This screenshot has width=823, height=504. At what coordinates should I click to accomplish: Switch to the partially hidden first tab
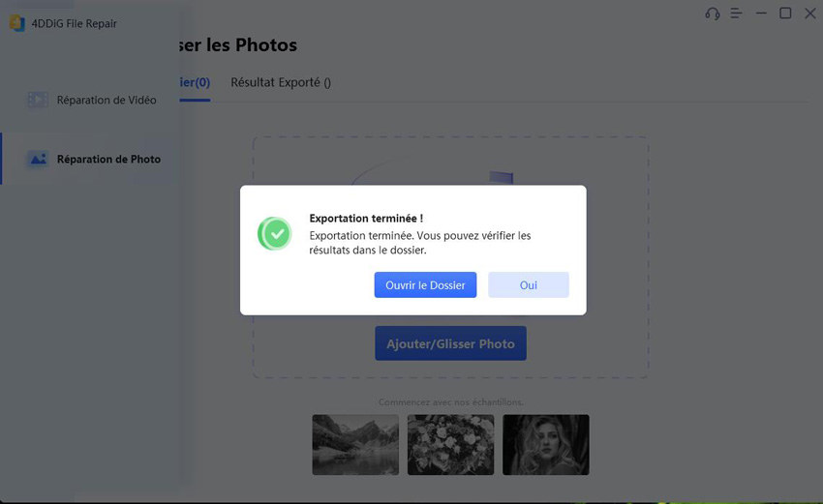195,82
